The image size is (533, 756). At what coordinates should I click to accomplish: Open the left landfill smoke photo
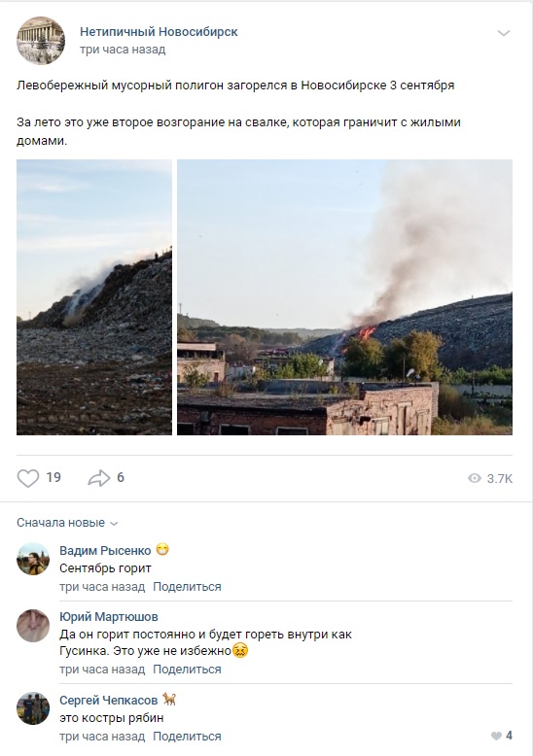point(94,297)
